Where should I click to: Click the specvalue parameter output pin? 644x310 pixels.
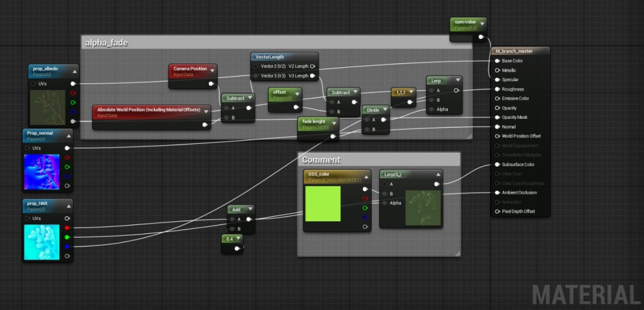pos(480,37)
